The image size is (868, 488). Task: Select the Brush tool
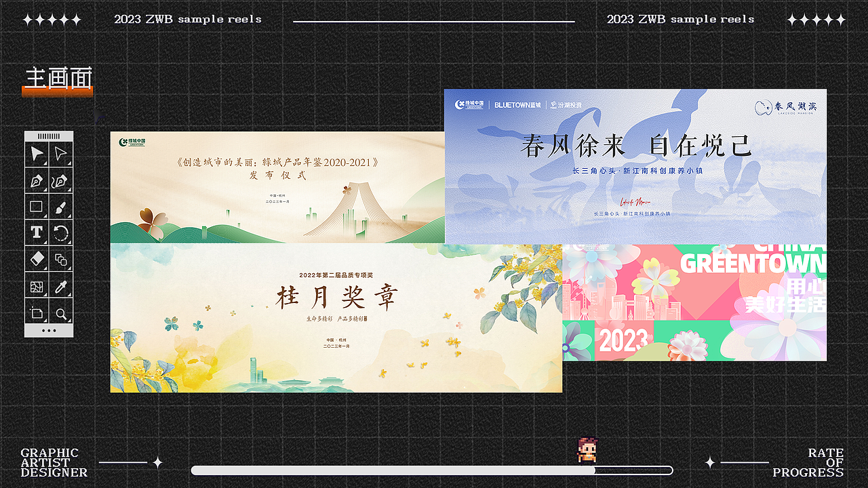(61, 207)
